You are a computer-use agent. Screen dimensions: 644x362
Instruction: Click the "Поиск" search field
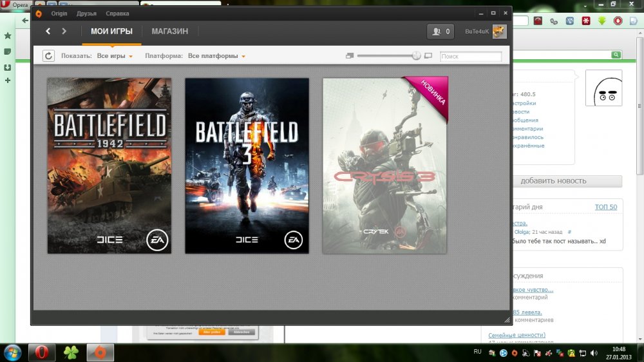click(x=470, y=57)
